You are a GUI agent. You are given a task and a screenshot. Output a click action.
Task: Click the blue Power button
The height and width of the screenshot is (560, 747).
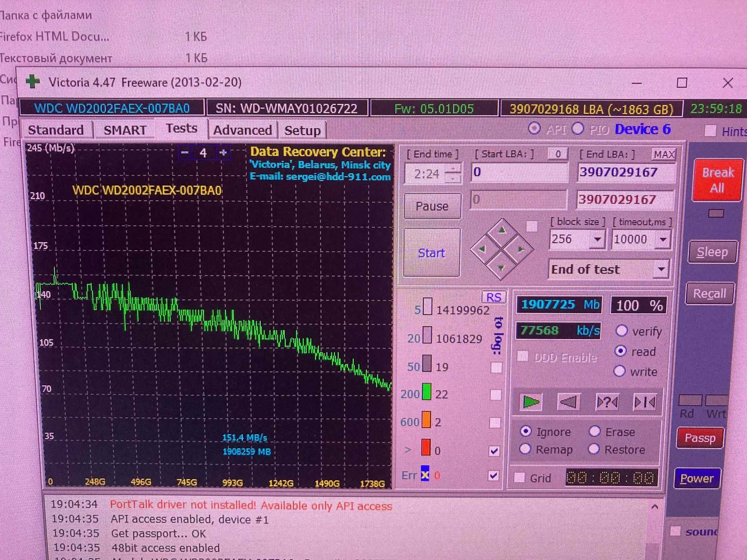point(697,478)
